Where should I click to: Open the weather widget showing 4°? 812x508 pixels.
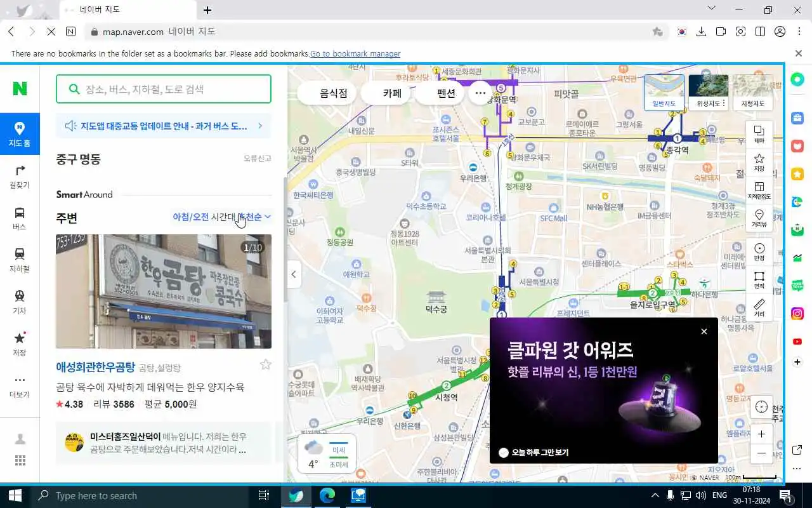[327, 455]
